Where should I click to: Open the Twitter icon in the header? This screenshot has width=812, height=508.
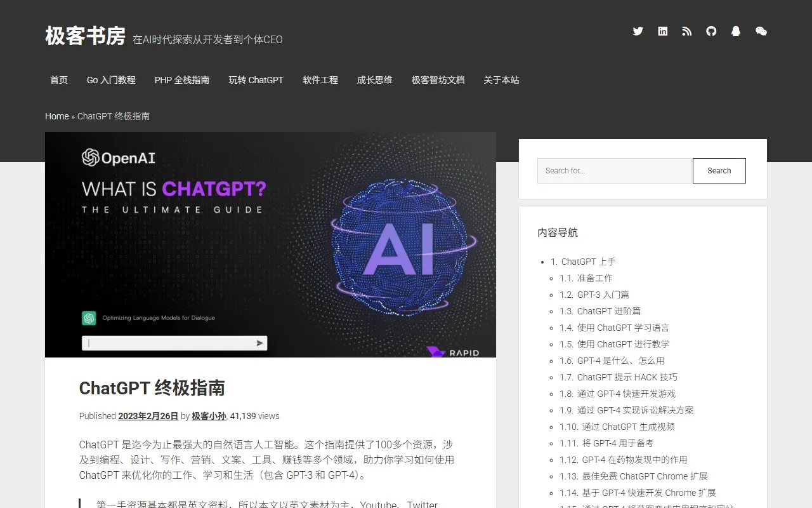pyautogui.click(x=638, y=30)
